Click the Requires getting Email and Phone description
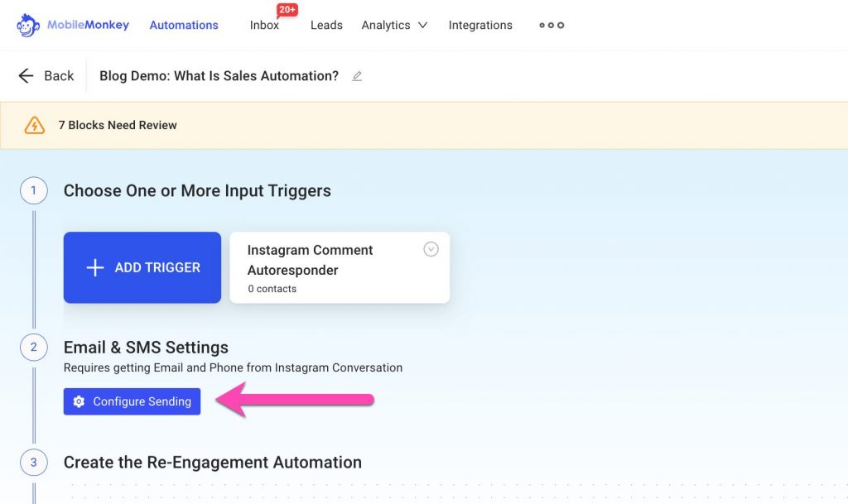 coord(233,368)
